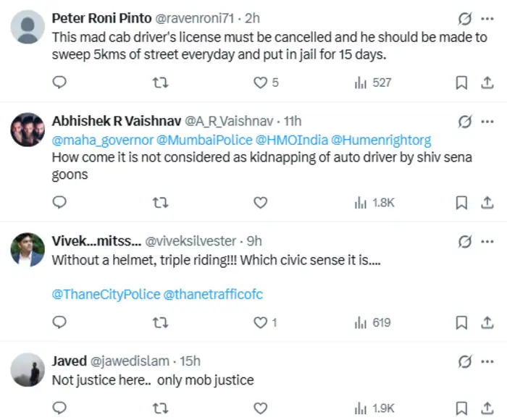Retweet Peter Roni Pinto's post
The image size is (507, 420).
click(x=160, y=83)
